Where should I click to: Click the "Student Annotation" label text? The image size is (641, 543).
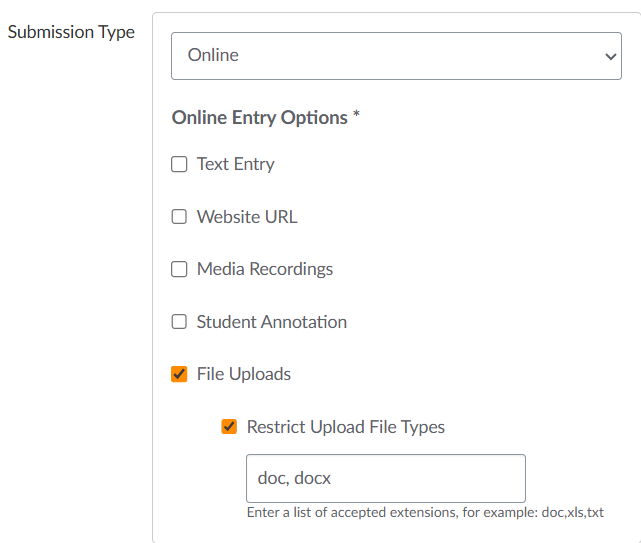272,322
